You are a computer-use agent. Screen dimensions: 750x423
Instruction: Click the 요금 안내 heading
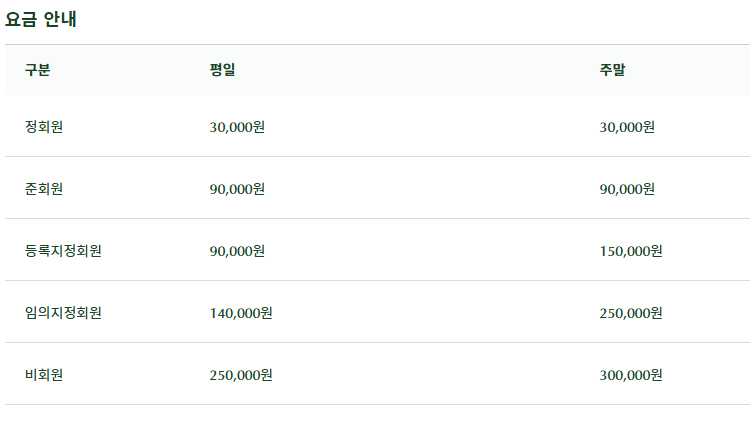tap(41, 19)
